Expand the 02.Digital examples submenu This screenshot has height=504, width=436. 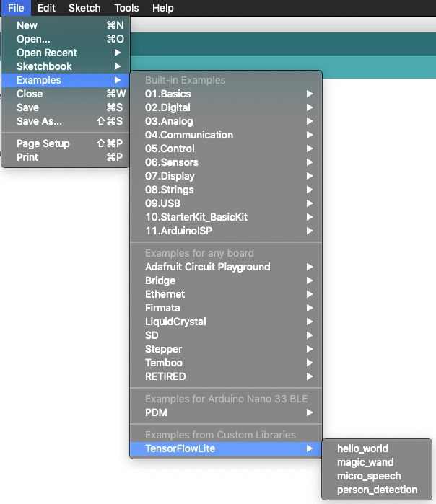click(226, 107)
